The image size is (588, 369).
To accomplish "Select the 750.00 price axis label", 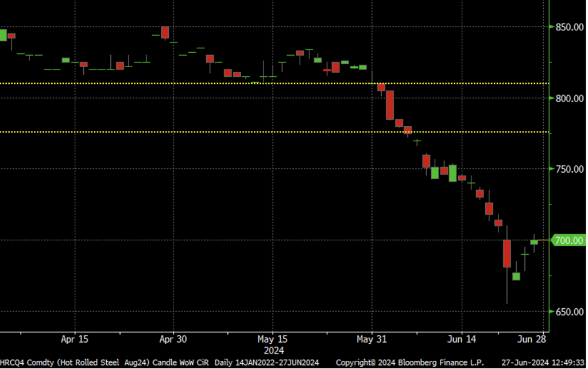I will (x=568, y=169).
